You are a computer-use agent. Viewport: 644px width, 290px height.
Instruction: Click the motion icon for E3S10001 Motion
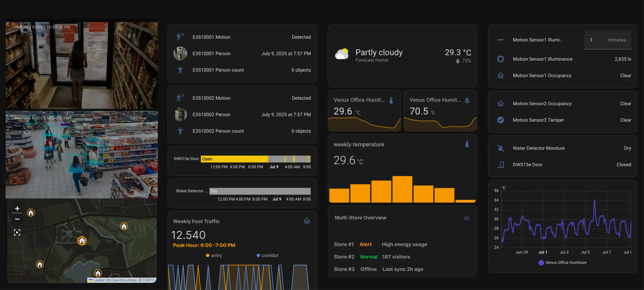(180, 37)
